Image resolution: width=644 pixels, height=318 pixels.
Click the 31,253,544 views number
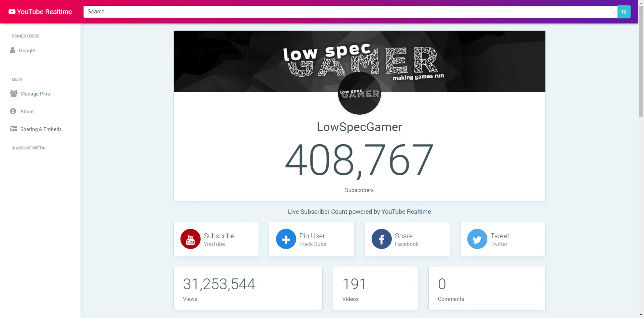[x=219, y=284]
